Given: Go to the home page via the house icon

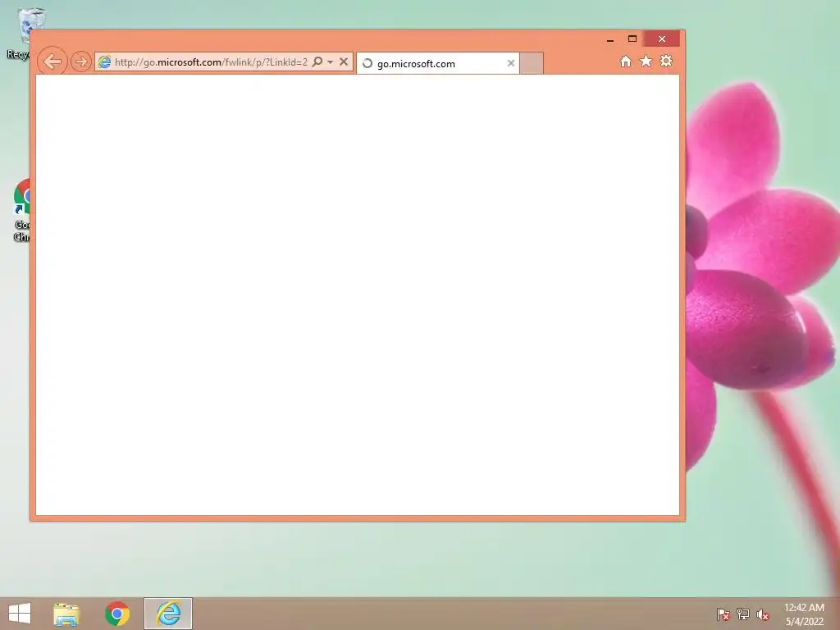Looking at the screenshot, I should point(625,61).
